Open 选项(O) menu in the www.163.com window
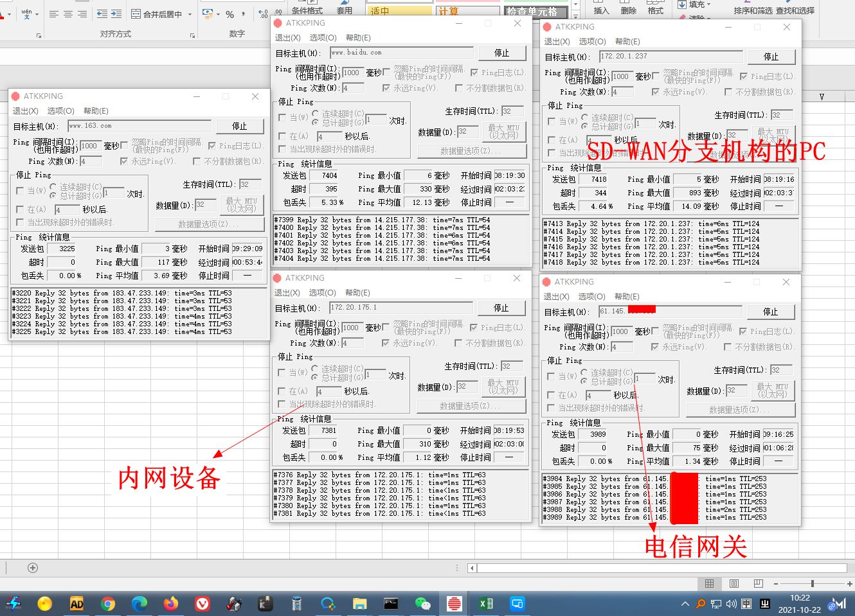Viewport: 855px width, 616px height. tap(60, 111)
